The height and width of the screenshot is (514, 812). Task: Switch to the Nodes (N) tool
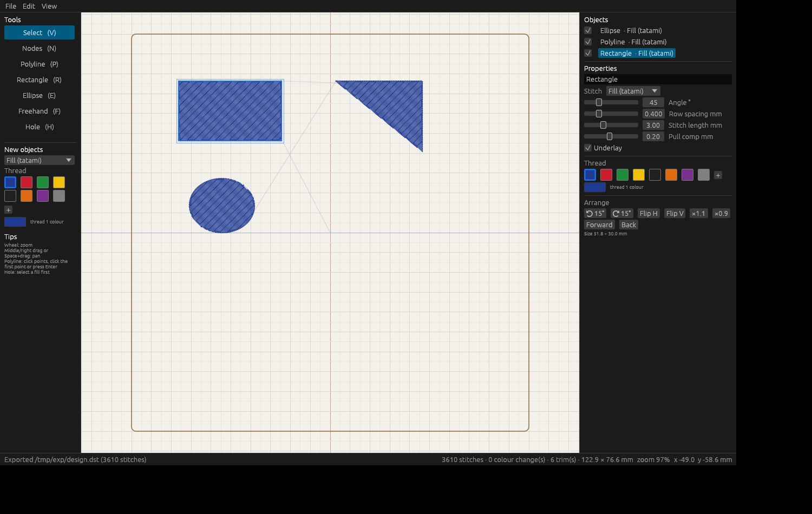coord(40,48)
